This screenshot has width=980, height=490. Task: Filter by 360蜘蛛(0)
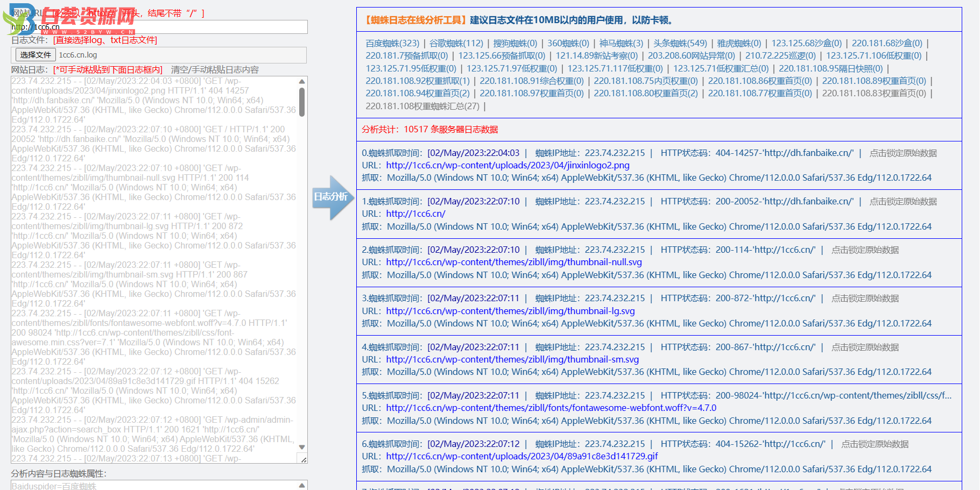coord(568,43)
